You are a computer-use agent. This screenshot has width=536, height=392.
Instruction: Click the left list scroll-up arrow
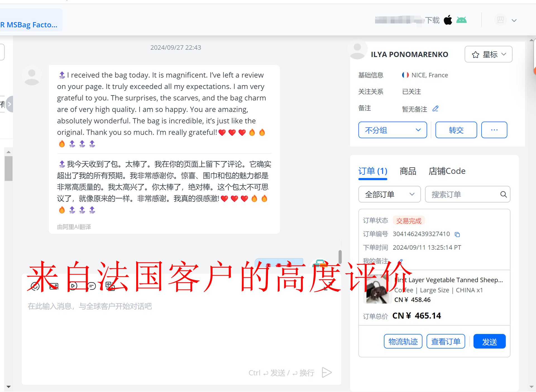(x=9, y=152)
